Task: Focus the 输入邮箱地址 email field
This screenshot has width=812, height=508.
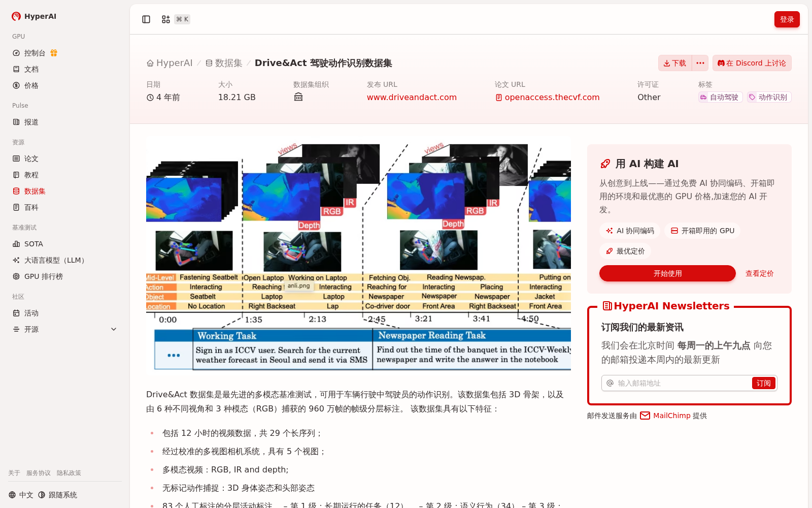Action: (x=683, y=383)
